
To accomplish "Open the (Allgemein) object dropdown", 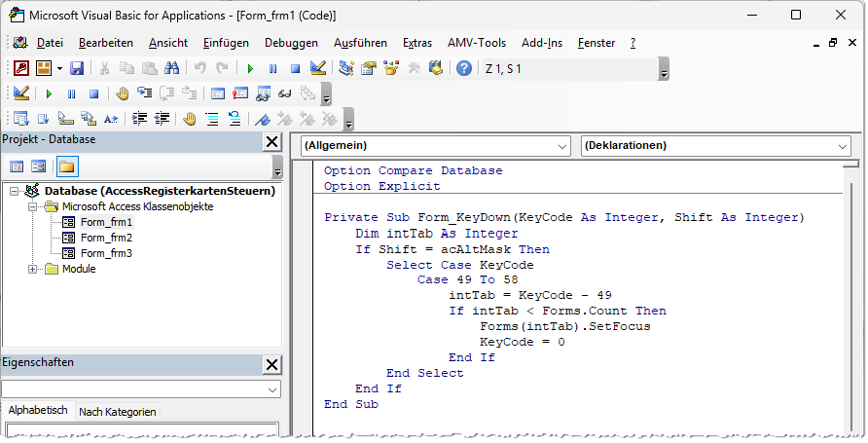I will (x=561, y=146).
